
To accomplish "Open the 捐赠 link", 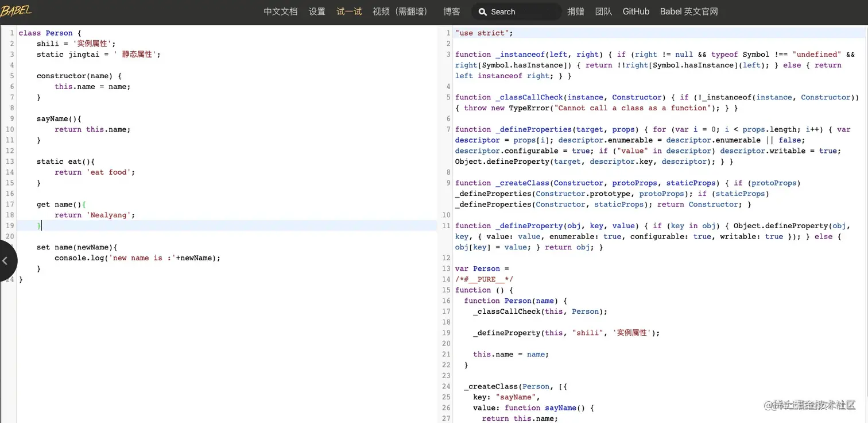I will tap(576, 11).
